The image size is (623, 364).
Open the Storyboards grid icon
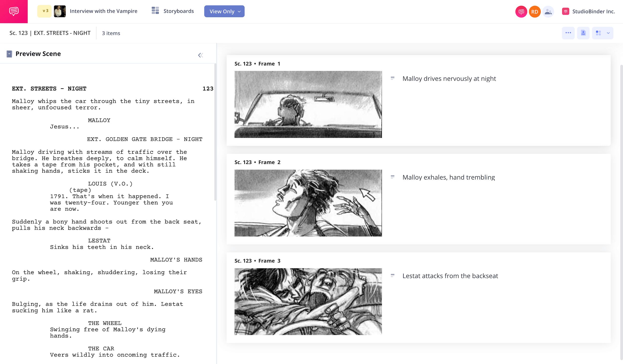click(x=155, y=11)
